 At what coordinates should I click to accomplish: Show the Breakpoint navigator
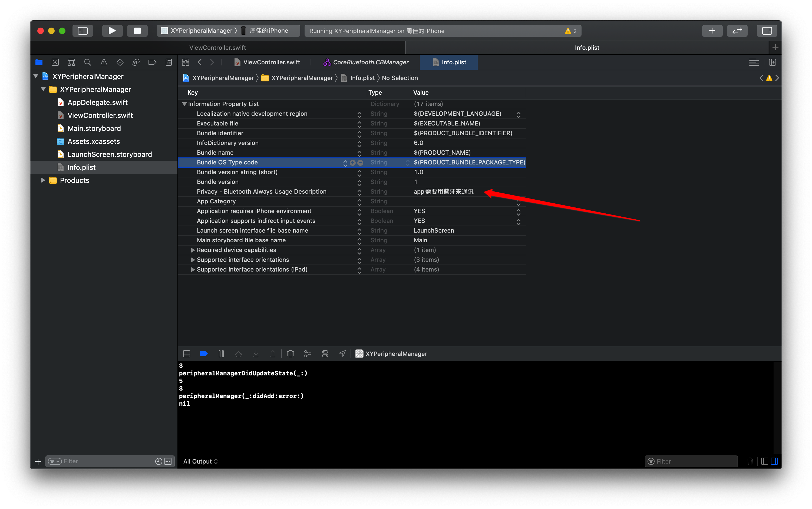pos(152,62)
